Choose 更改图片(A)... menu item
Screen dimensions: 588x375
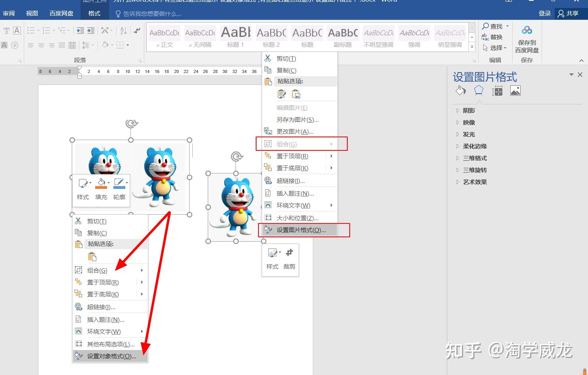pos(300,132)
